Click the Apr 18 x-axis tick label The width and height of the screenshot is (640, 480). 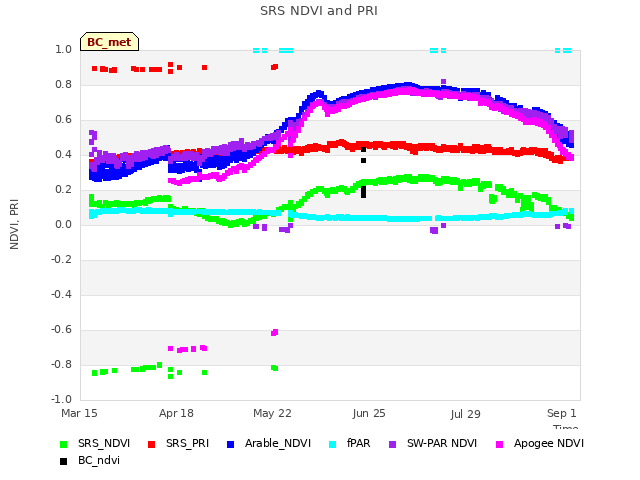[x=176, y=413]
